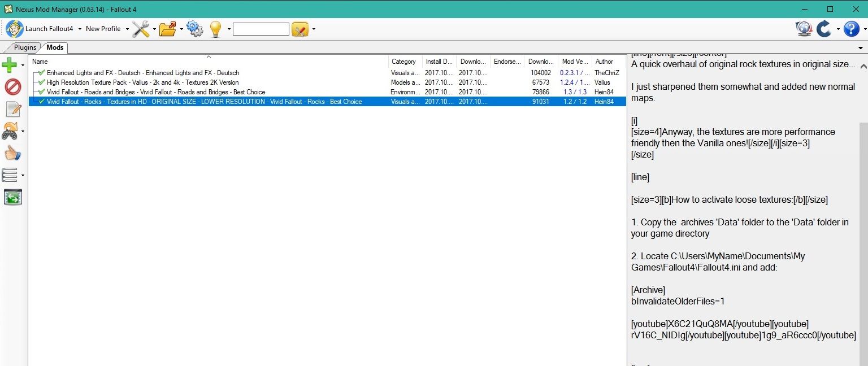Click the New Profile button

point(103,29)
